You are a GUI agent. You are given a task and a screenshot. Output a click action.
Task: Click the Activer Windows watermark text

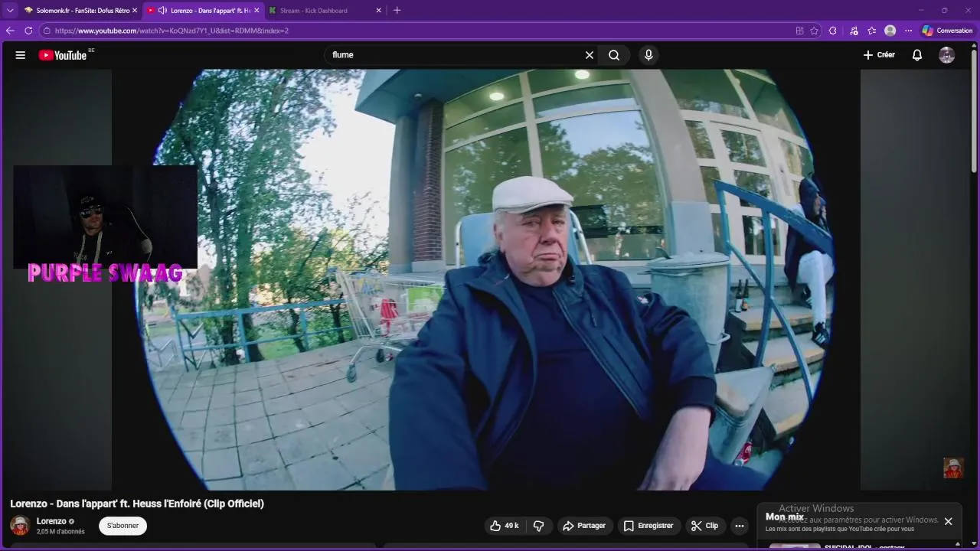click(816, 508)
